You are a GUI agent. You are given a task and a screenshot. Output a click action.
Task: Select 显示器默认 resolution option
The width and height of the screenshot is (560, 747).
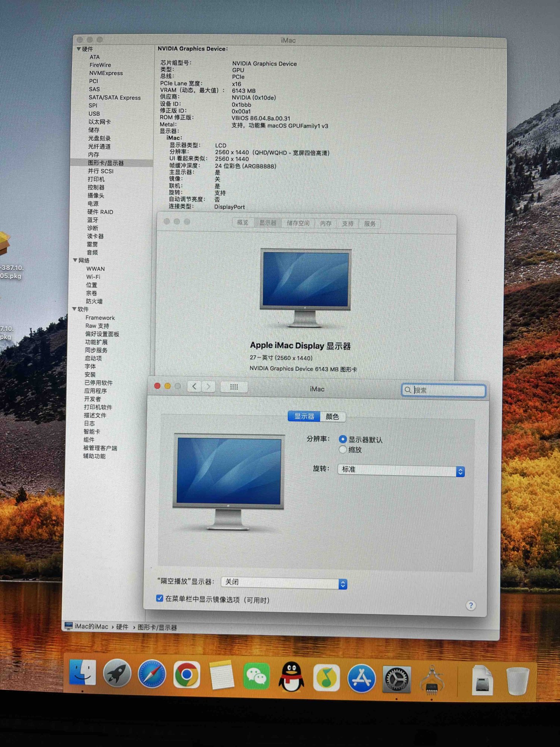[x=342, y=439]
